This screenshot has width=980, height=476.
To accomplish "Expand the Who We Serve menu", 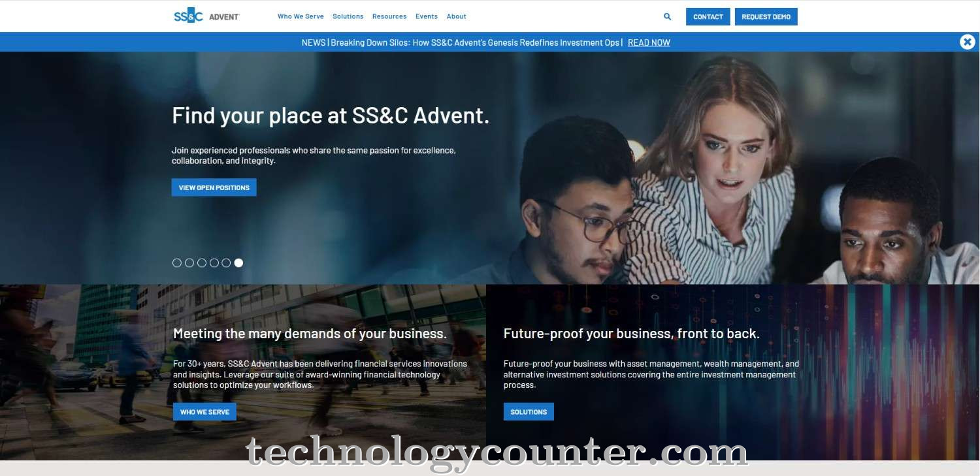I will click(x=301, y=16).
